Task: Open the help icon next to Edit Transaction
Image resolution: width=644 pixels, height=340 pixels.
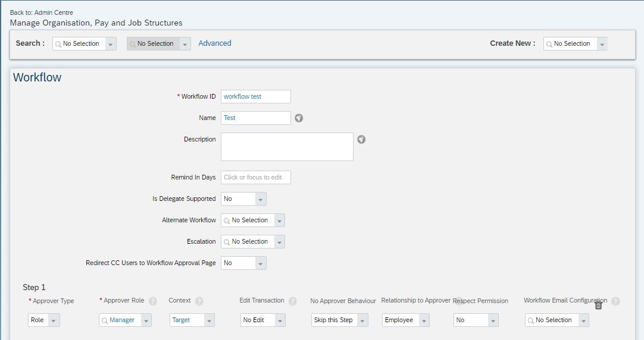Action: click(x=292, y=301)
